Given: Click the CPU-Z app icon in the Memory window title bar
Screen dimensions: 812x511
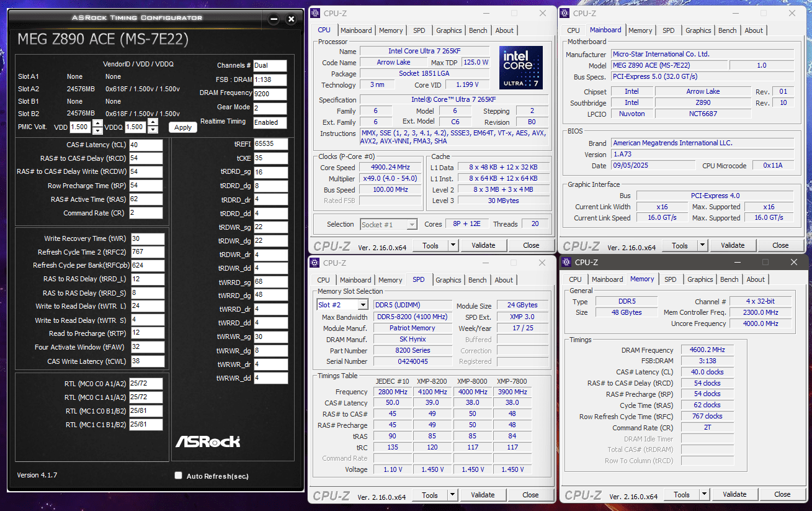Looking at the screenshot, I should point(566,263).
